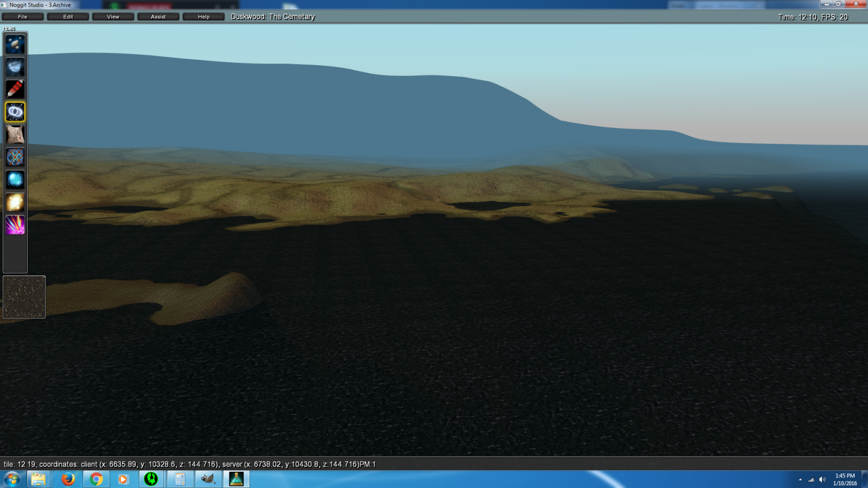The width and height of the screenshot is (868, 488).
Task: Launch Firefox from the taskbar
Action: click(68, 479)
